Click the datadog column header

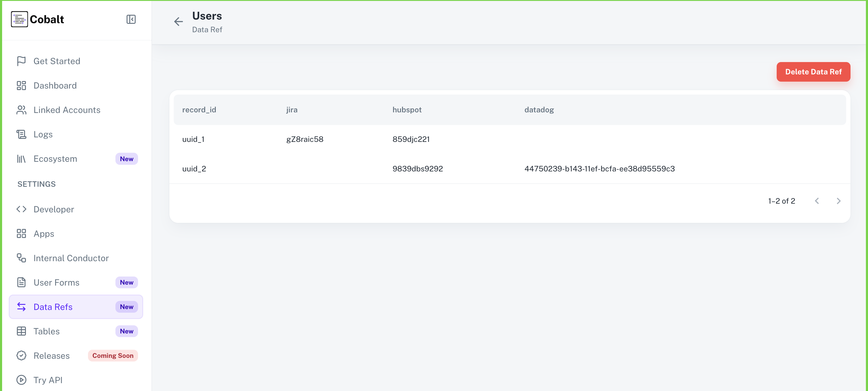[x=539, y=109]
